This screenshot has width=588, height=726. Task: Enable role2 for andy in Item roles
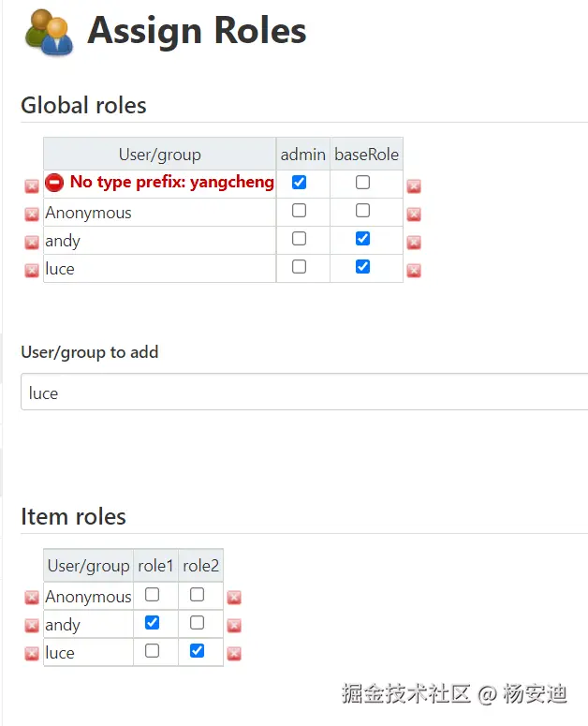point(197,622)
